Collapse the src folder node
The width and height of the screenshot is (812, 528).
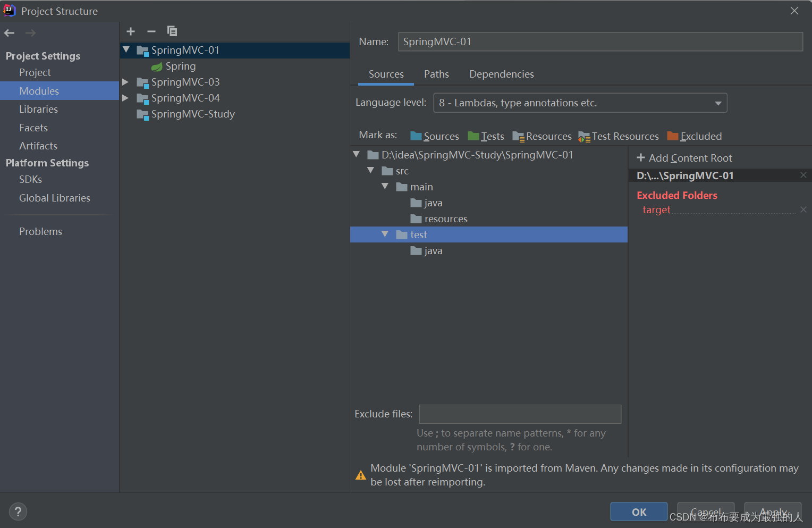tap(370, 170)
